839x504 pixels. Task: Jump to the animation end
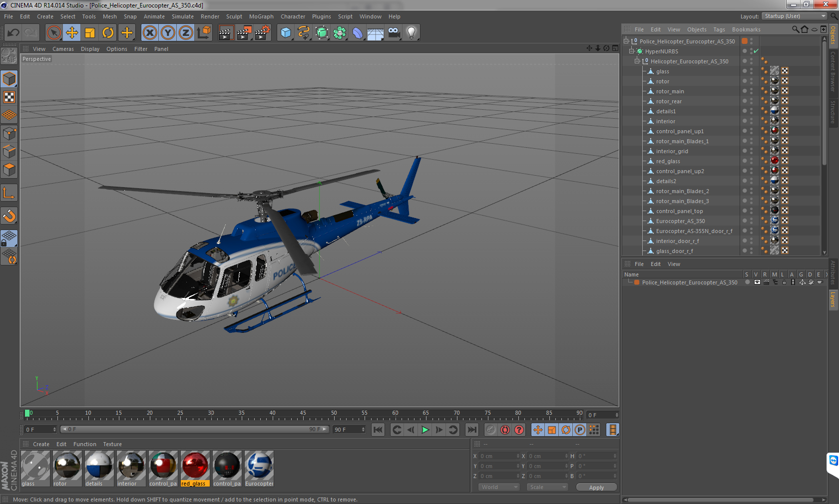[x=472, y=430]
